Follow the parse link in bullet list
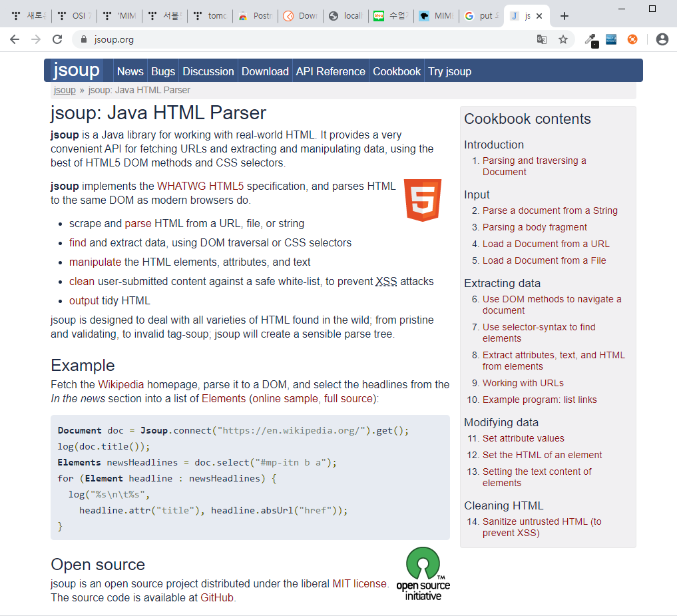 pyautogui.click(x=138, y=223)
